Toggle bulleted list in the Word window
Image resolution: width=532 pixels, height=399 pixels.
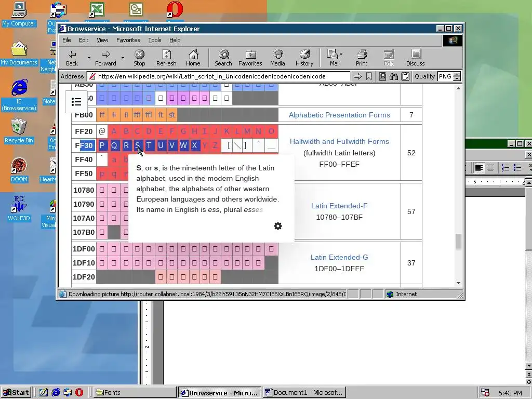pos(517,168)
